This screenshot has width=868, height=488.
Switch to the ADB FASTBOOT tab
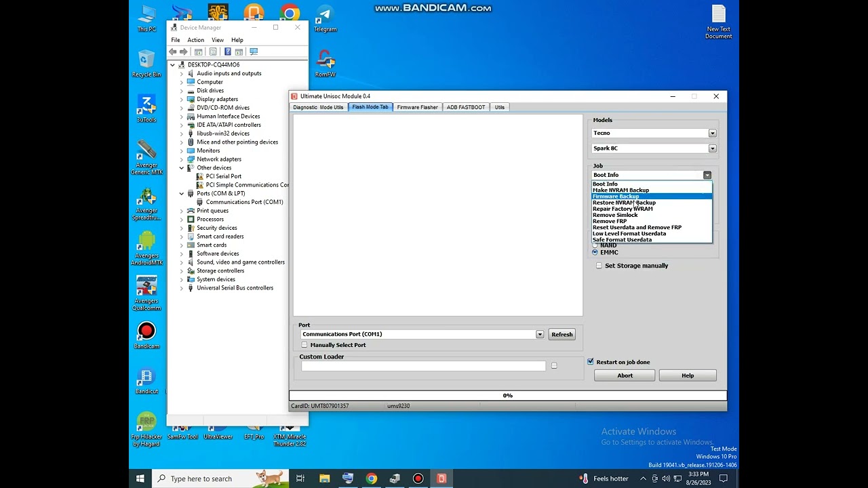[466, 107]
